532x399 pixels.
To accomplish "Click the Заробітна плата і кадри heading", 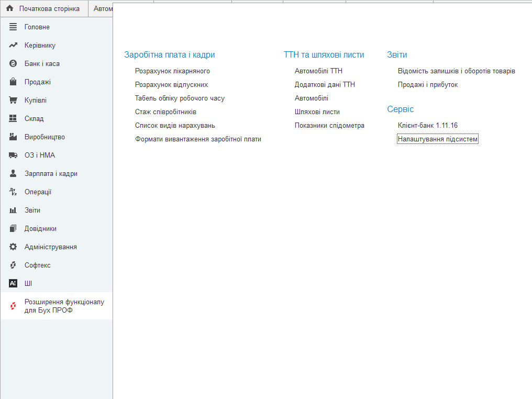I will [169, 54].
